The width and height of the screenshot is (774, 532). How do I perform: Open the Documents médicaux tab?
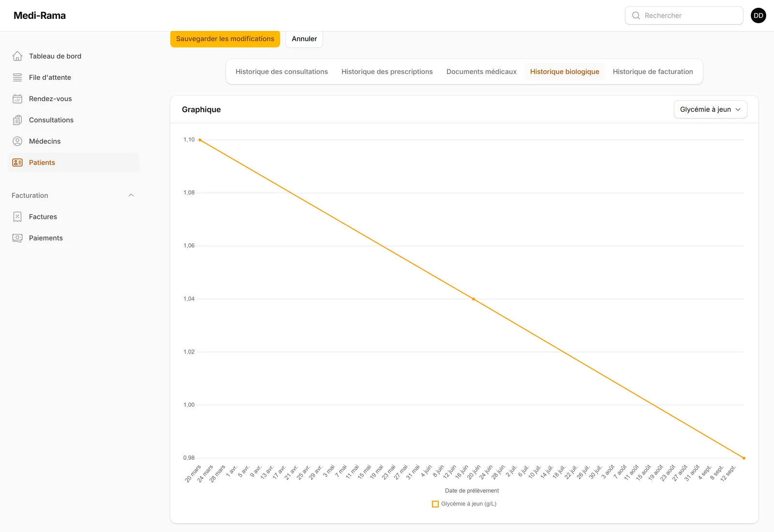481,72
